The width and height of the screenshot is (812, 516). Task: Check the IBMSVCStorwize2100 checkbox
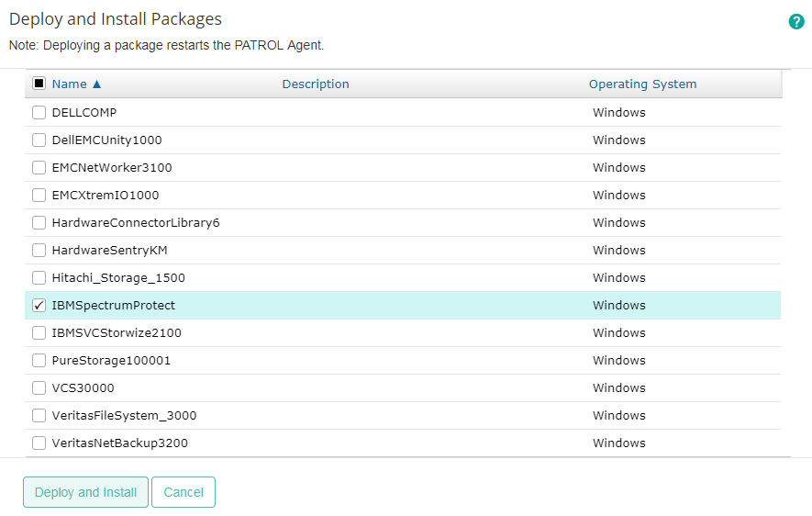pos(39,332)
